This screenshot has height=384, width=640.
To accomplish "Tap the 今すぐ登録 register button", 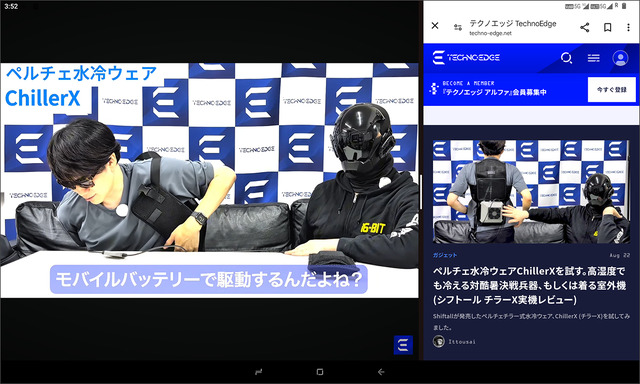I will point(611,89).
